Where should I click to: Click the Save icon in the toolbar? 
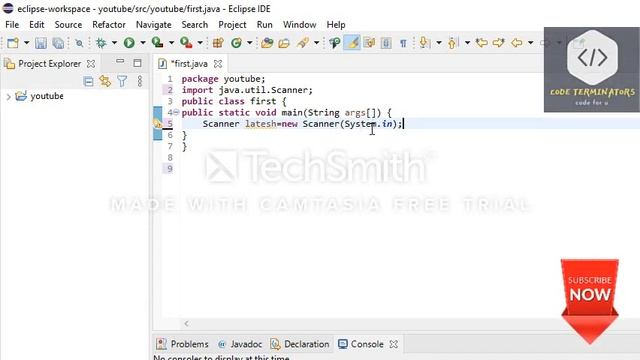pos(40,43)
